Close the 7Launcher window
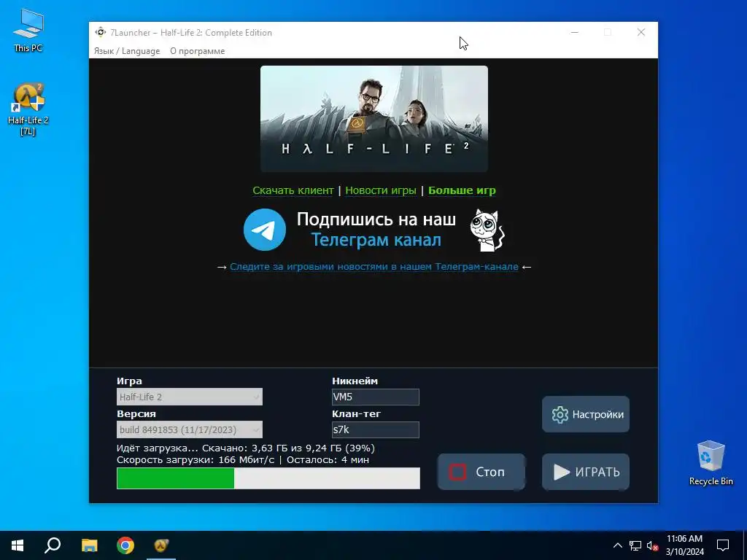The height and width of the screenshot is (560, 747). [641, 32]
